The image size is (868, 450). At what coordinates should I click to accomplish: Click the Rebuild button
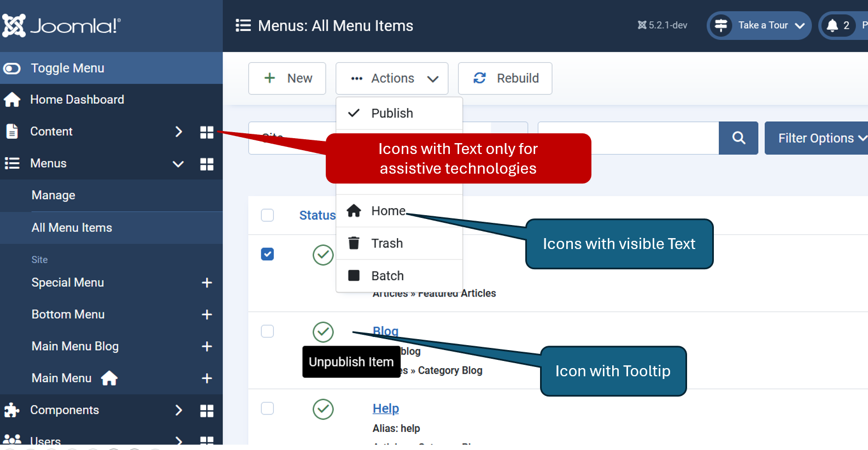click(x=505, y=78)
